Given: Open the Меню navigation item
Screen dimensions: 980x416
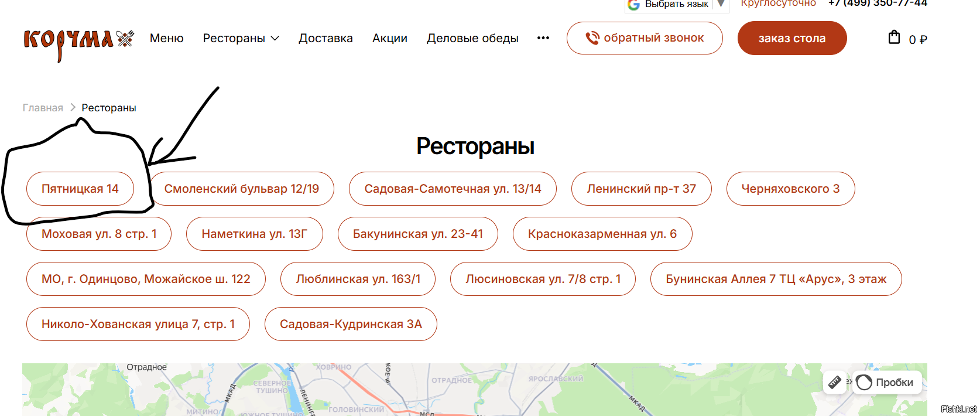Looking at the screenshot, I should (167, 38).
